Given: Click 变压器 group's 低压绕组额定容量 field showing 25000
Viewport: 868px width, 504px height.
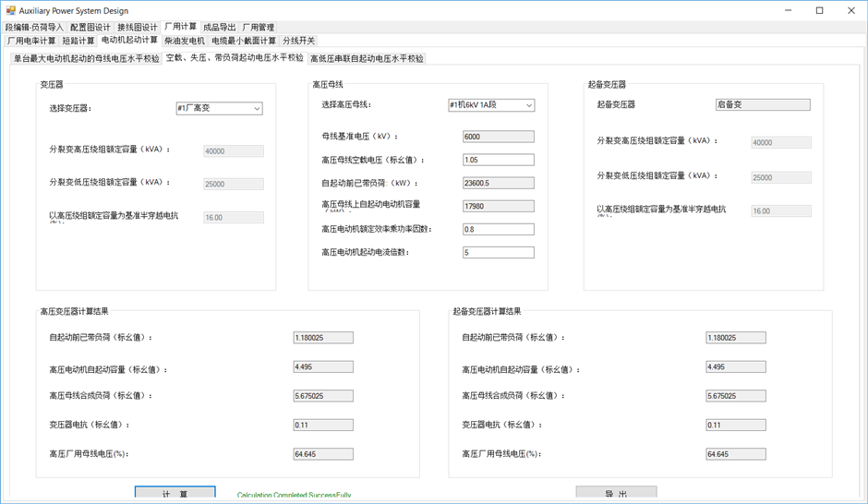Looking at the screenshot, I should [x=234, y=185].
